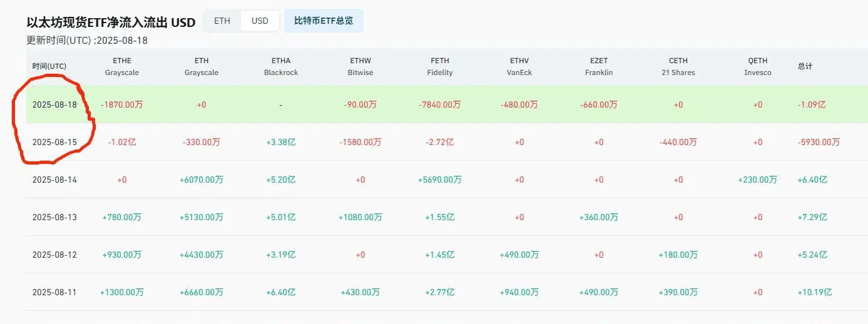Click the +230.00万 Invesco value
The width and height of the screenshot is (868, 324).
pos(758,180)
